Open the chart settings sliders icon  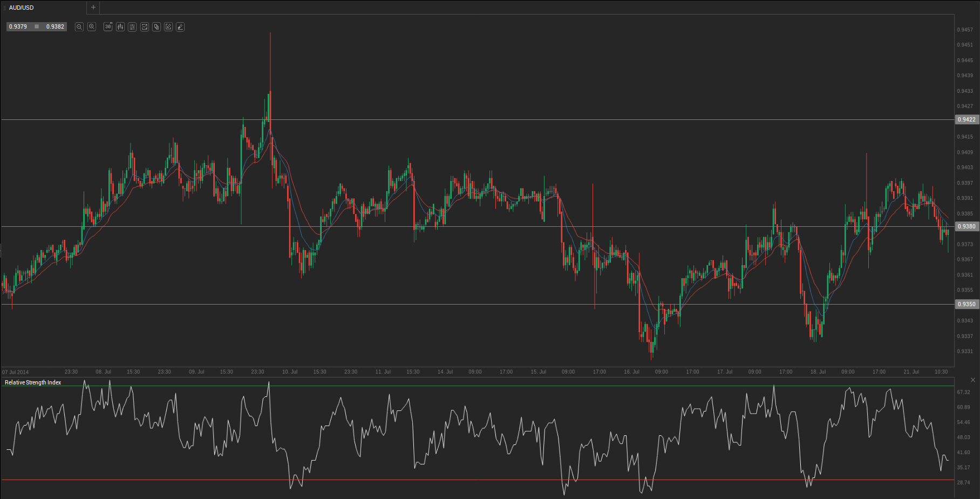[x=132, y=27]
